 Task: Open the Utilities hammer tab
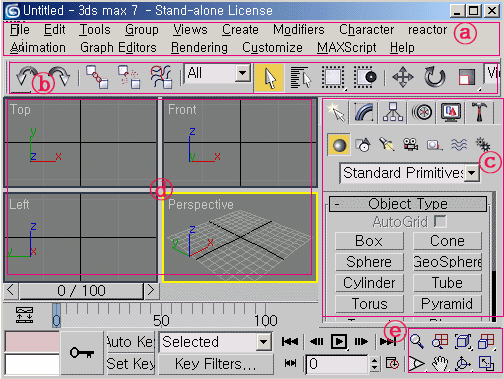tap(479, 112)
